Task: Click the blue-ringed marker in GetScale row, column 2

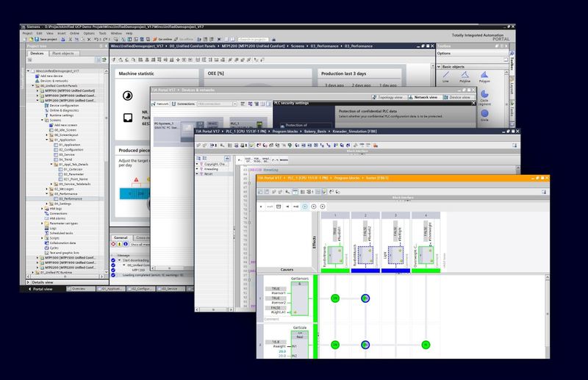Action: pos(365,345)
